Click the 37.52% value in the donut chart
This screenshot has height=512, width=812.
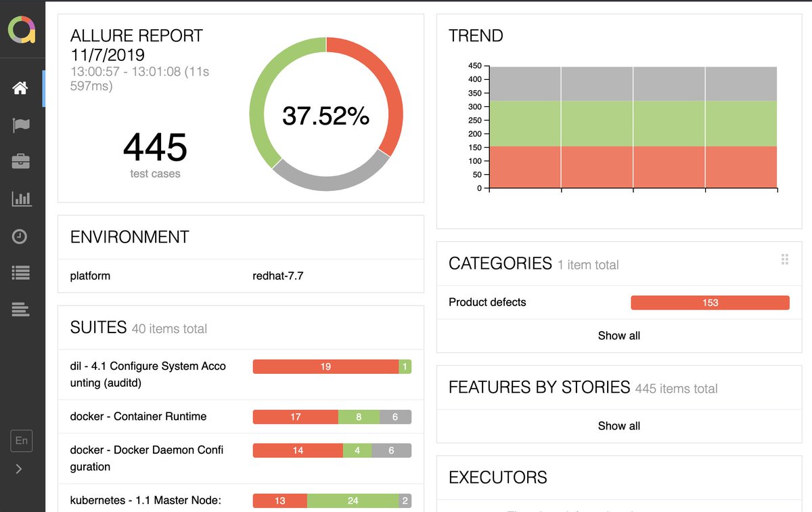pos(326,116)
